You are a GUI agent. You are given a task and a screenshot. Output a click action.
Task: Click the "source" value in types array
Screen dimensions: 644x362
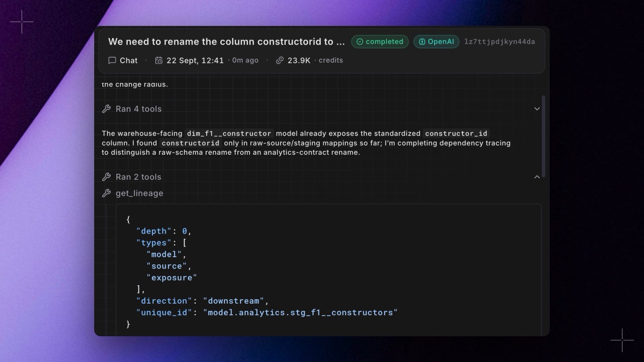pyautogui.click(x=167, y=266)
